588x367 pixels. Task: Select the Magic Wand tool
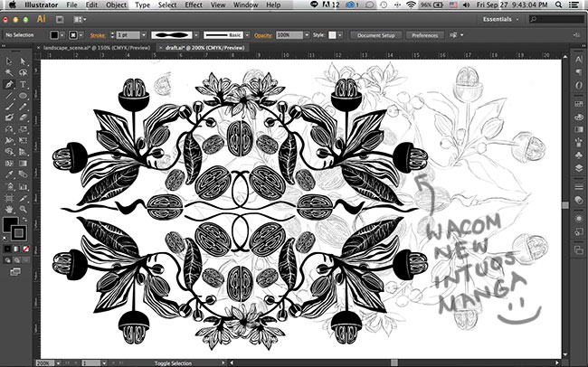[9, 72]
